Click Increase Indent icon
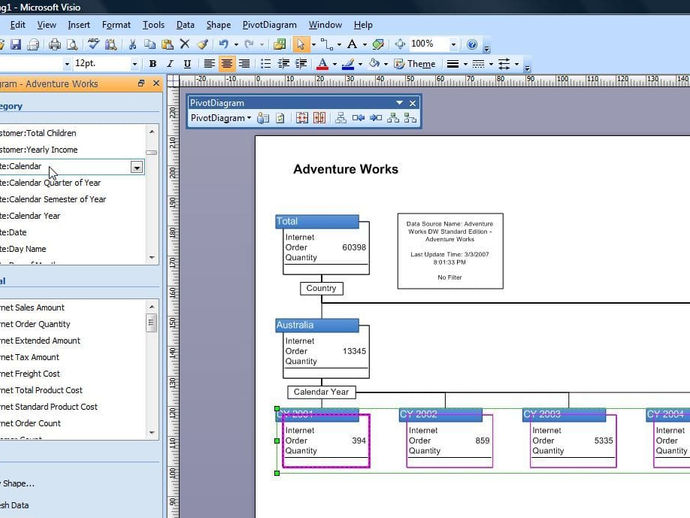Viewport: 690px width, 518px height. (301, 64)
